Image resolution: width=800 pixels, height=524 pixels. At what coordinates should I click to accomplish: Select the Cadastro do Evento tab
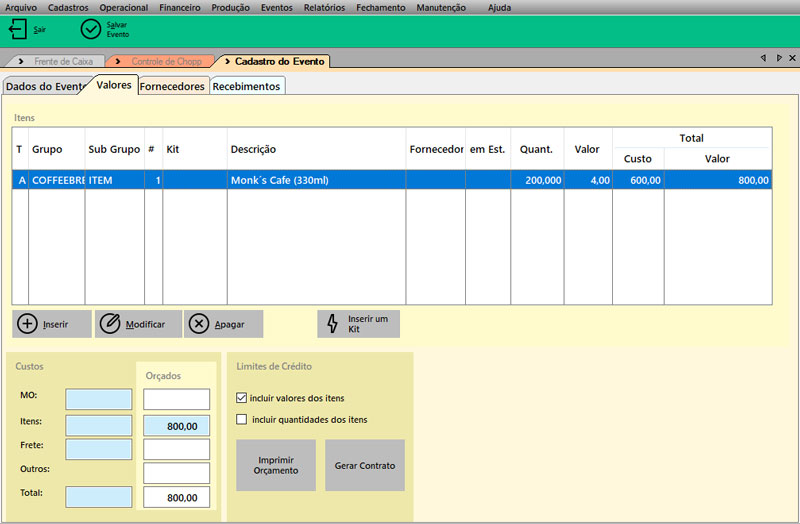pos(273,61)
